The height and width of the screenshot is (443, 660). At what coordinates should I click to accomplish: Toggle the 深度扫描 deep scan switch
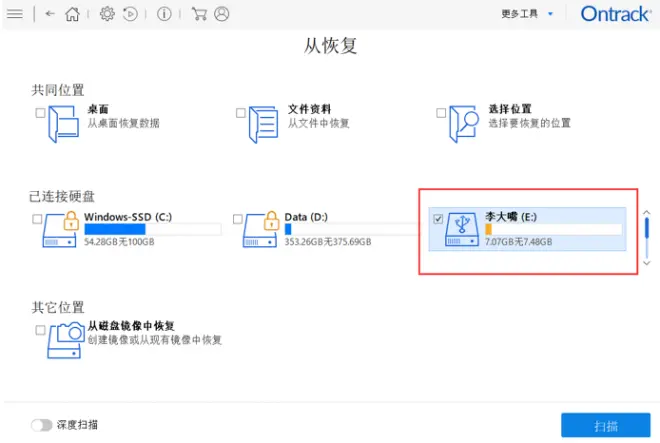tap(42, 425)
